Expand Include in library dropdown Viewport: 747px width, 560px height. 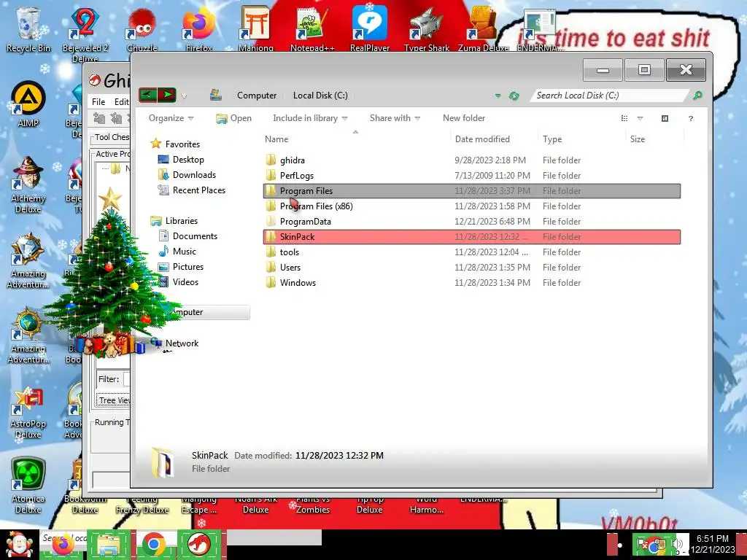[x=310, y=118]
